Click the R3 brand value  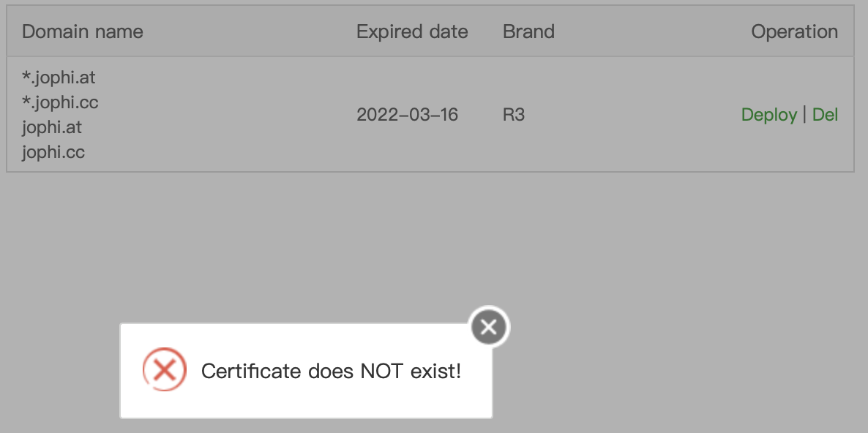[x=514, y=115]
